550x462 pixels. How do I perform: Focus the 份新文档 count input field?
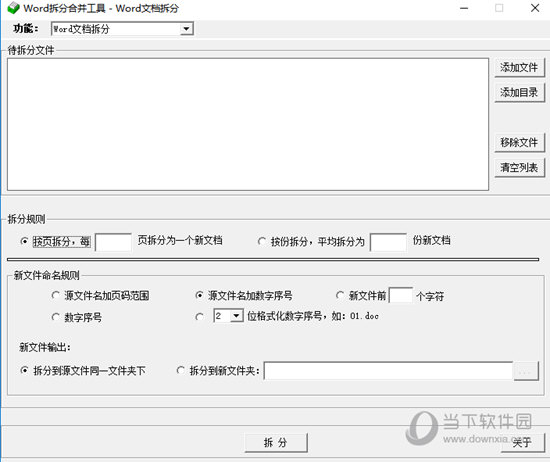(388, 242)
